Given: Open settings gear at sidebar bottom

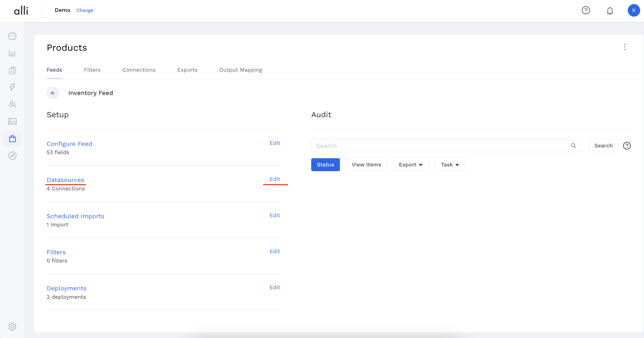Looking at the screenshot, I should point(12,327).
